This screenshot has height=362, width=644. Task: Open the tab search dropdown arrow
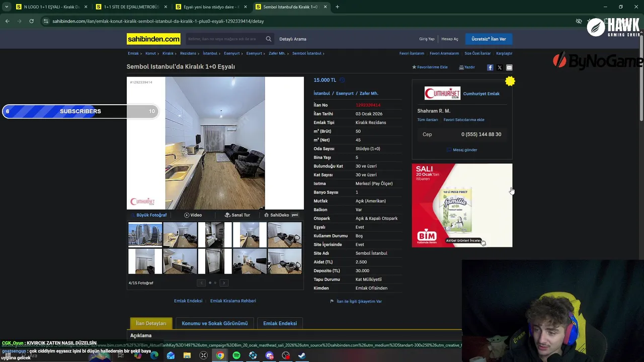pyautogui.click(x=7, y=7)
